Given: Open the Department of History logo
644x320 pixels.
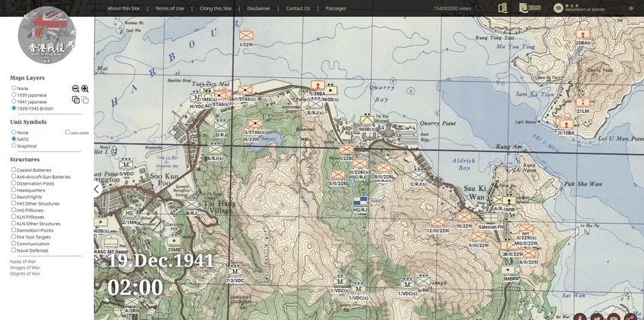Looking at the screenshot, I should tap(579, 8).
